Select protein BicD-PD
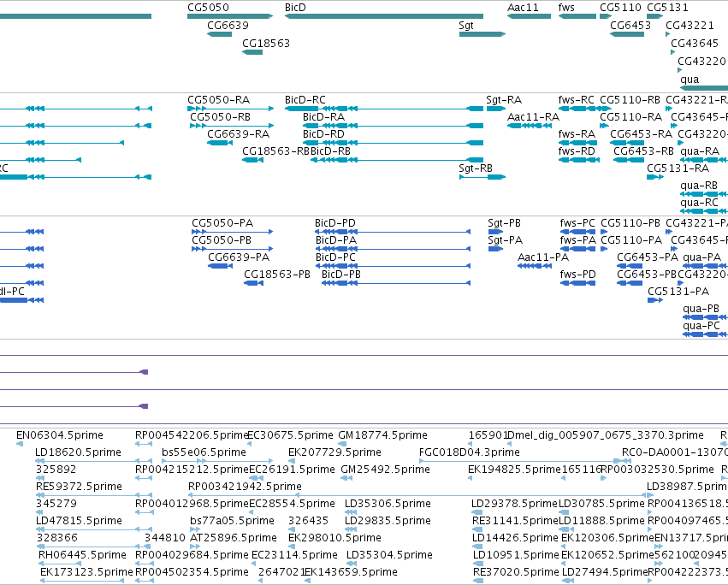This screenshot has width=728, height=585. point(393,232)
